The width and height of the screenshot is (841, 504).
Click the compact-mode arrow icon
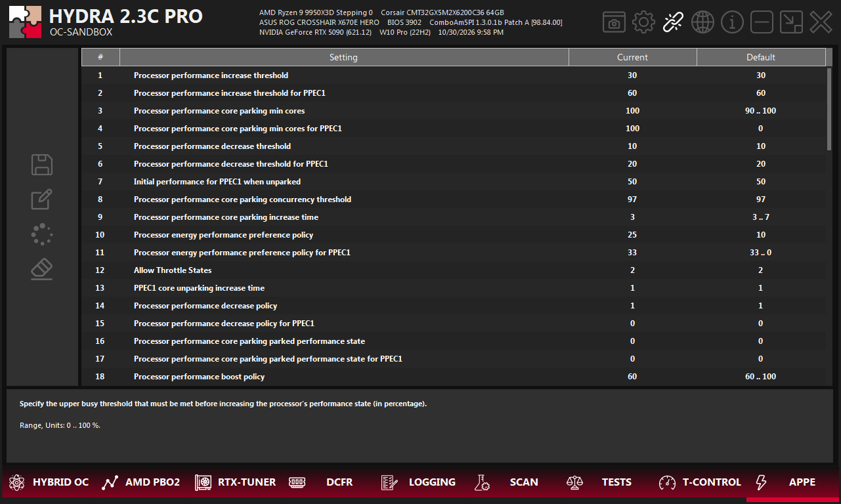pos(791,22)
